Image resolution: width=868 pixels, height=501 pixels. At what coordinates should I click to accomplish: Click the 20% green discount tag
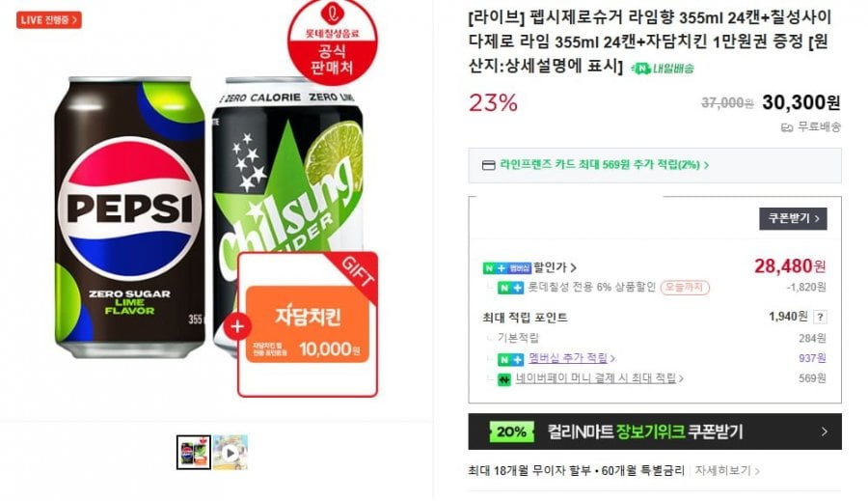click(511, 431)
